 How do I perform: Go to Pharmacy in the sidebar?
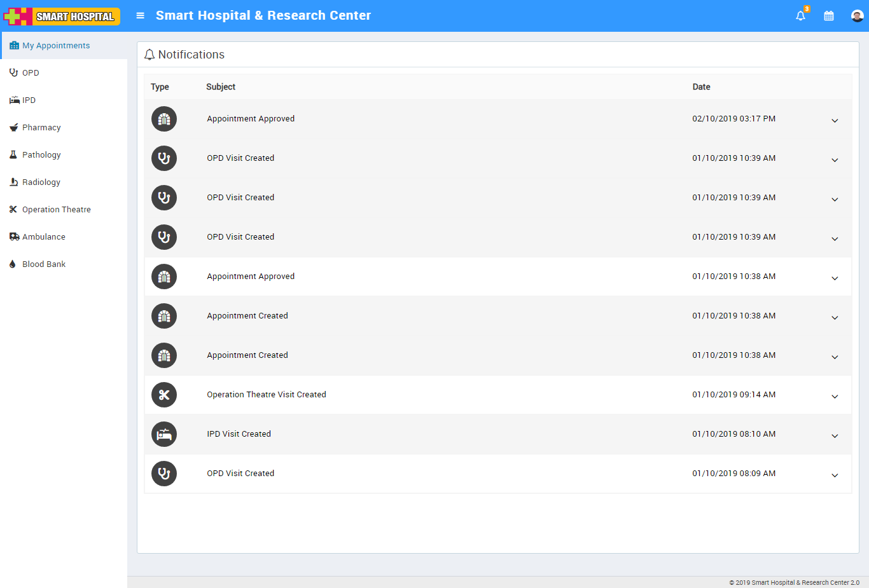point(41,128)
